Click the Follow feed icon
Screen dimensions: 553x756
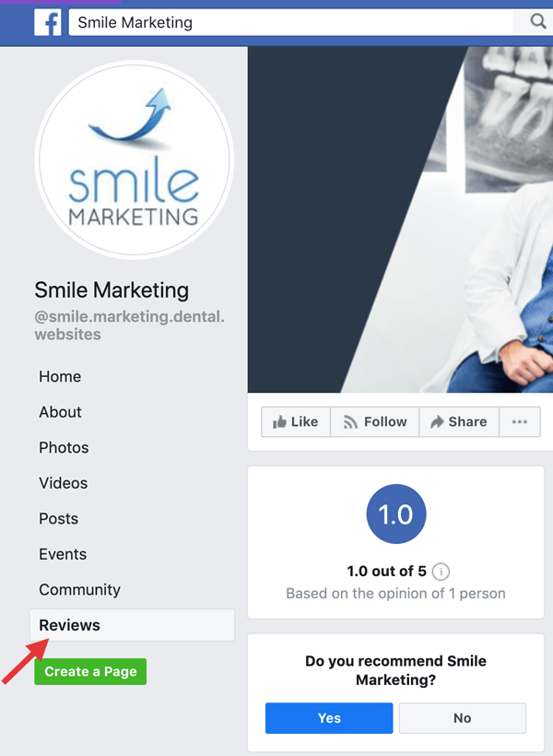coord(350,422)
